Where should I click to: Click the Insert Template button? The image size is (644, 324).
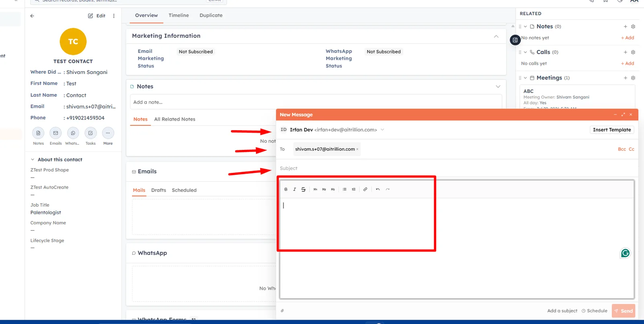(612, 130)
